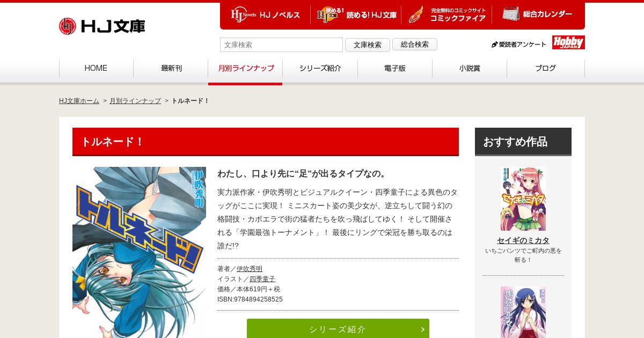Image resolution: width=644 pixels, height=338 pixels.
Task: Click the green シリーズ紹介 button
Action: [x=338, y=328]
